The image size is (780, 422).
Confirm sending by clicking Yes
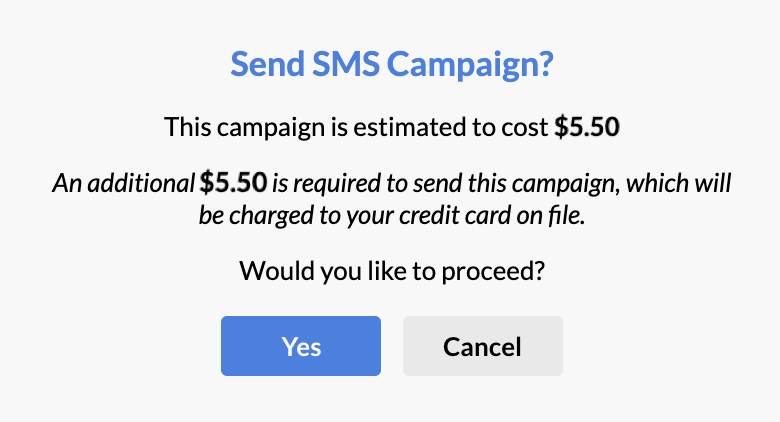[x=301, y=346]
